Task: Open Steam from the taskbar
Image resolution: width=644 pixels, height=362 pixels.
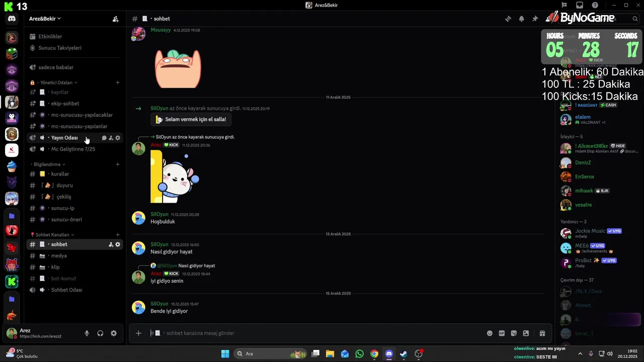Action: [x=404, y=354]
